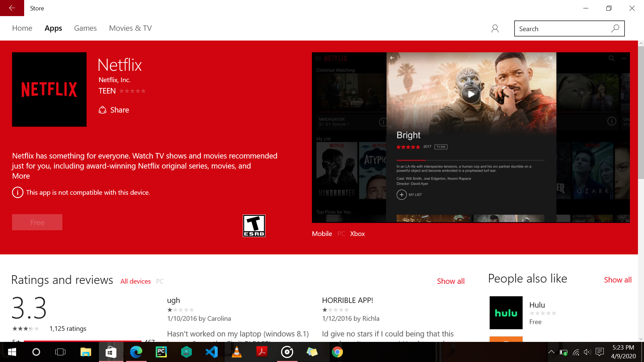Click the Store back arrow button
The height and width of the screenshot is (362, 644).
click(12, 8)
